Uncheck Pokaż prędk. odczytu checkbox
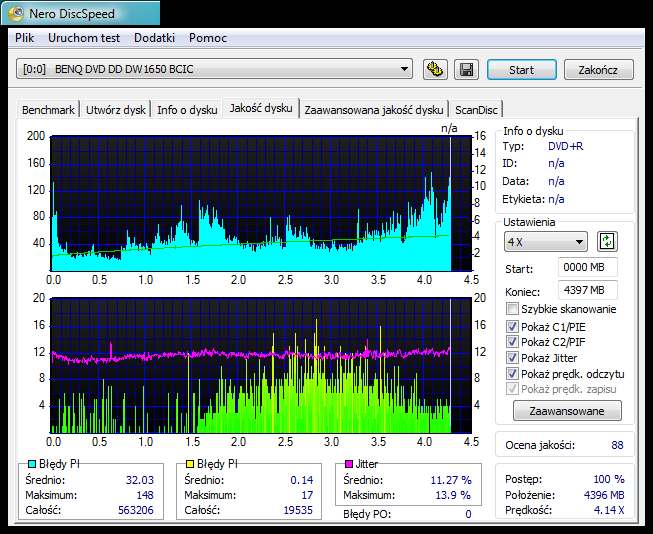Image resolution: width=653 pixels, height=534 pixels. tap(512, 374)
